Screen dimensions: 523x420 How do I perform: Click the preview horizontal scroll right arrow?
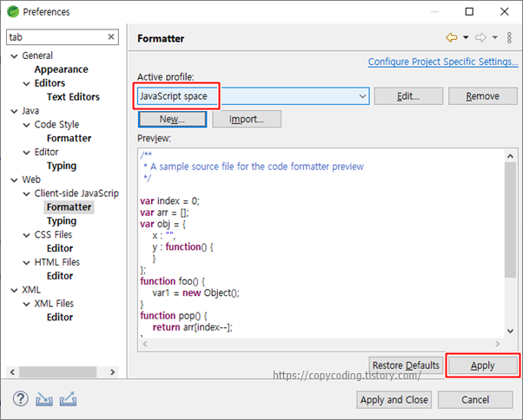497,344
